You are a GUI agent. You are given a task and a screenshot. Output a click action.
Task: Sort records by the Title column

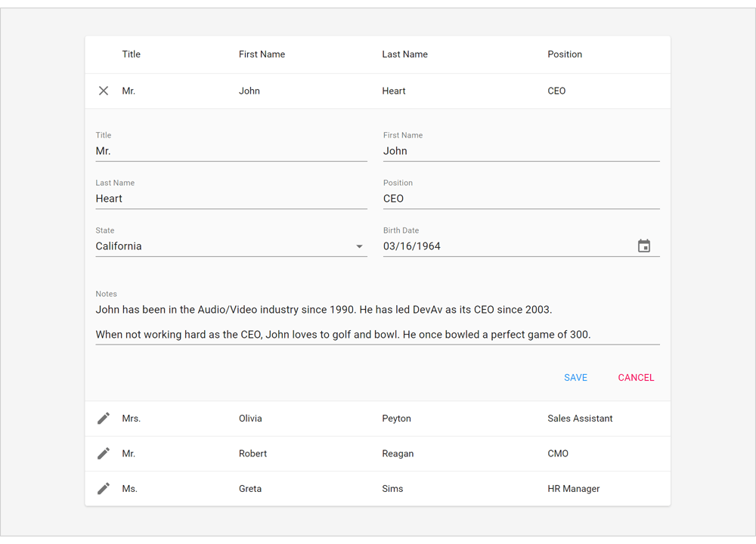coord(131,54)
